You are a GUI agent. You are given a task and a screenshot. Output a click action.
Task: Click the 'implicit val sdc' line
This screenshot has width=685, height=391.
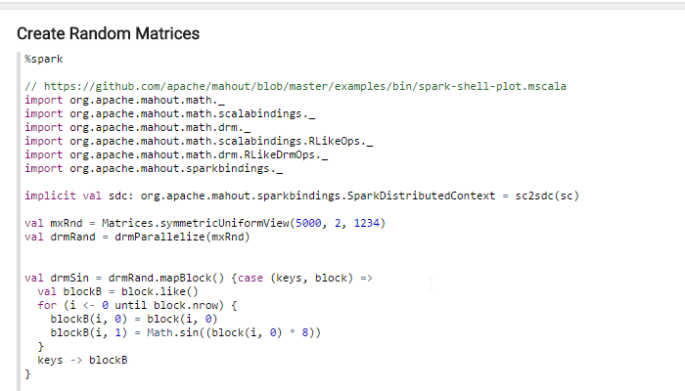[302, 196]
